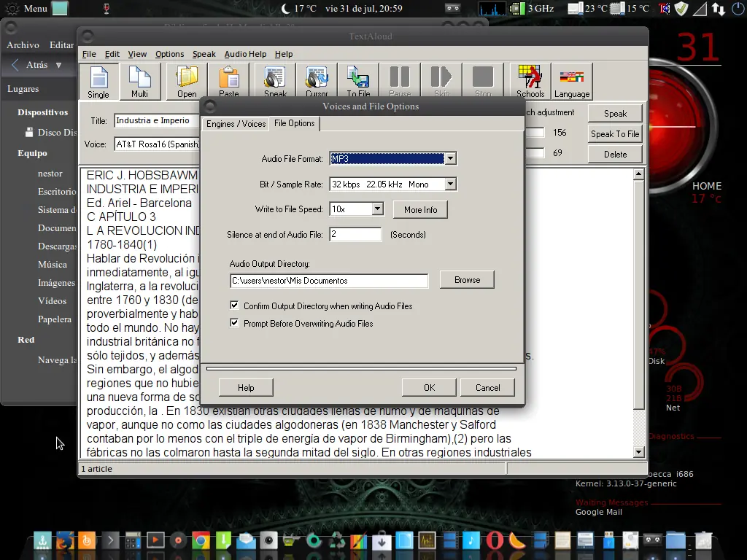The width and height of the screenshot is (747, 560).
Task: Select the File Options tab
Action: [x=295, y=123]
